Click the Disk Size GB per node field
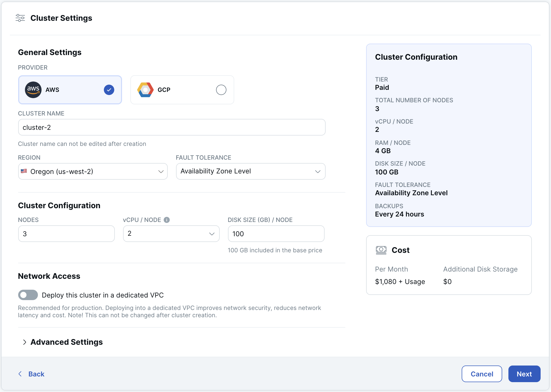 coord(275,234)
